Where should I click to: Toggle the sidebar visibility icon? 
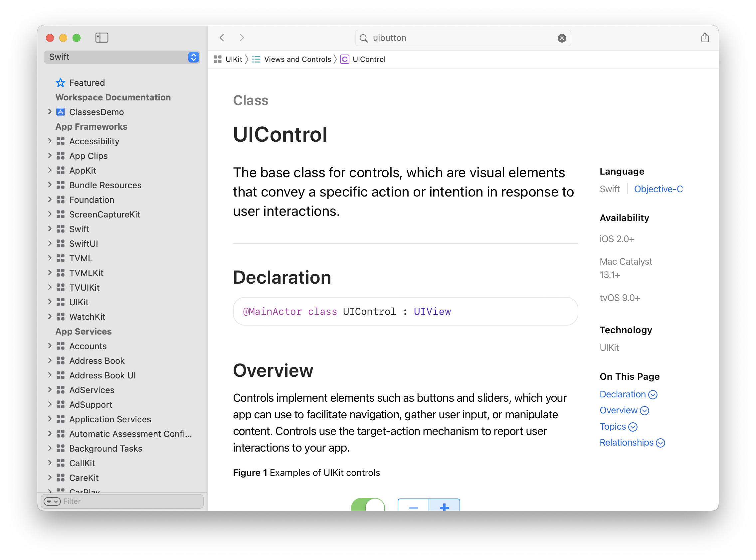102,38
